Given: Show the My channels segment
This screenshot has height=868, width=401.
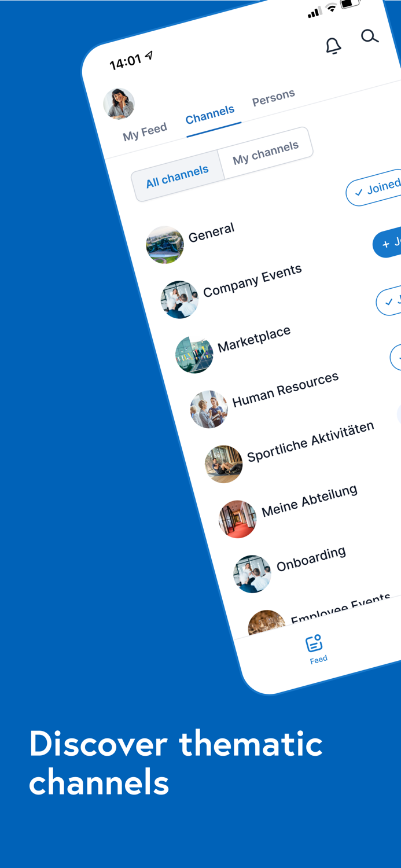Looking at the screenshot, I should click(266, 152).
